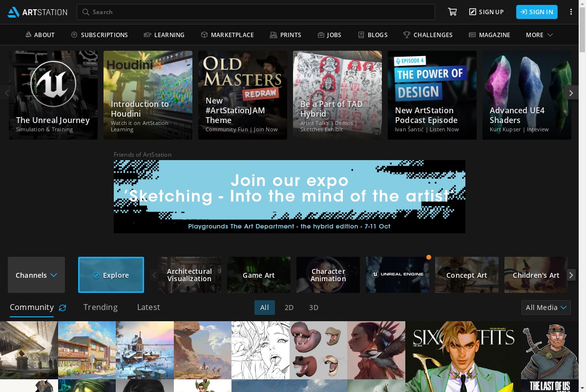Click the blue Sign In button
The image size is (586, 392).
[537, 12]
